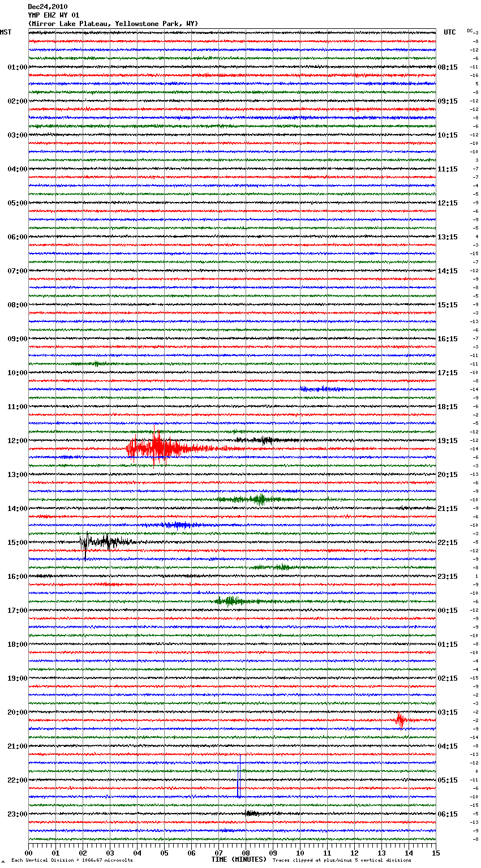Click the 03:15 UTC time label
Image resolution: width=481 pixels, height=868 pixels.
[448, 712]
